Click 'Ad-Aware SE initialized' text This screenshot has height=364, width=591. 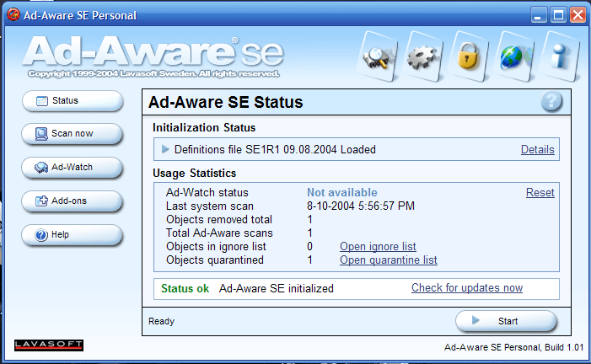pyautogui.click(x=277, y=289)
